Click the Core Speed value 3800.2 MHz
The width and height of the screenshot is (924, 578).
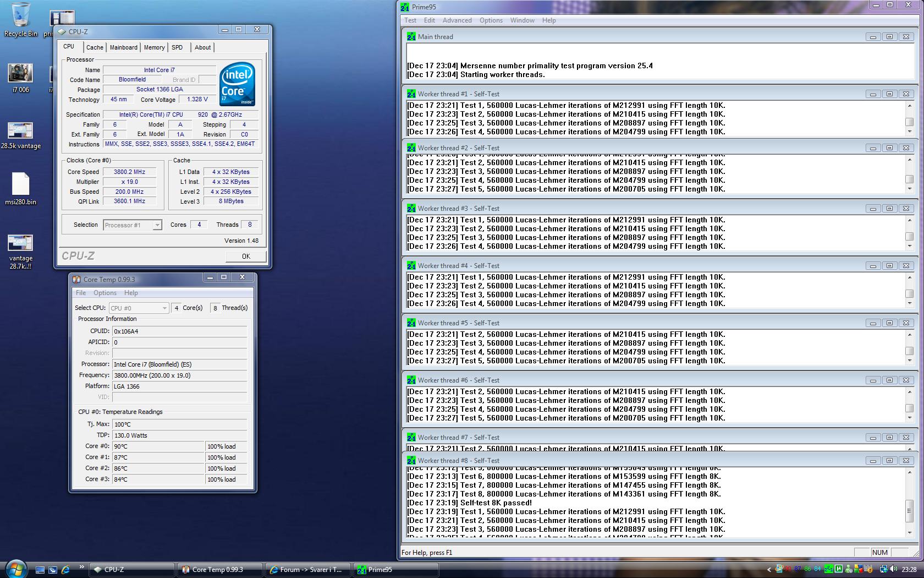click(x=129, y=172)
